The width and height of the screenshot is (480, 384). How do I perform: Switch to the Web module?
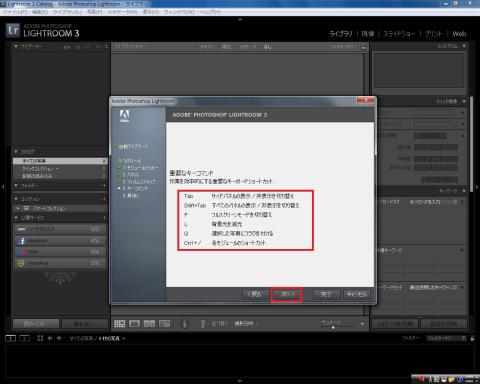click(459, 34)
